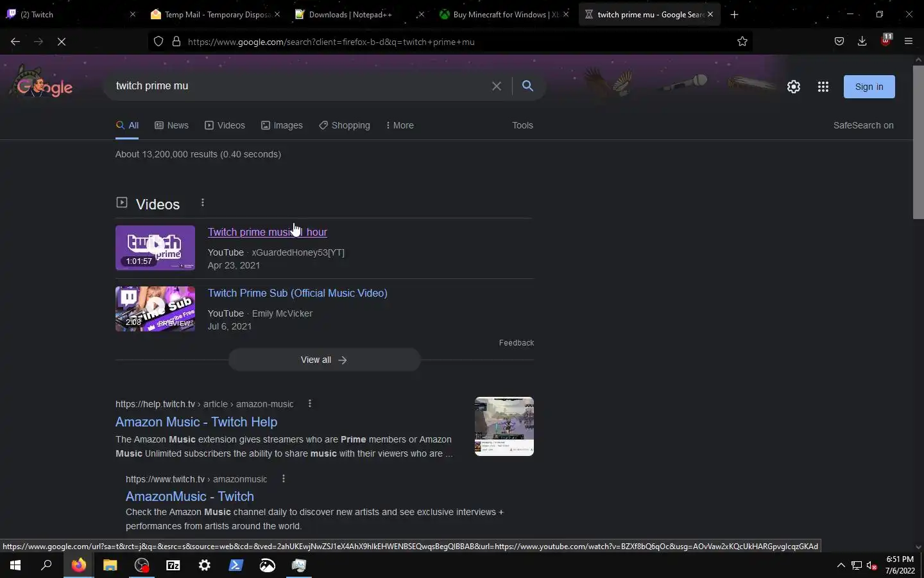Screen dimensions: 924x578
Task: Click the uBlock extension icon
Action: pos(886,40)
